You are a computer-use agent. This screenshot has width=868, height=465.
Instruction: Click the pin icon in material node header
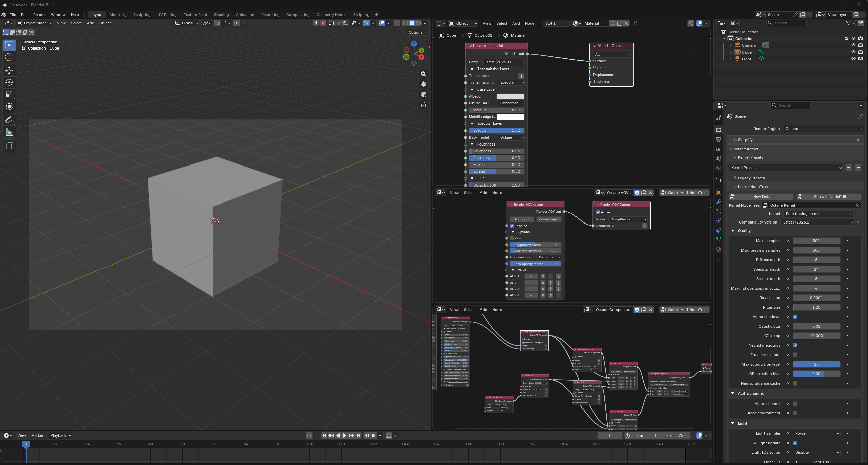pos(635,23)
